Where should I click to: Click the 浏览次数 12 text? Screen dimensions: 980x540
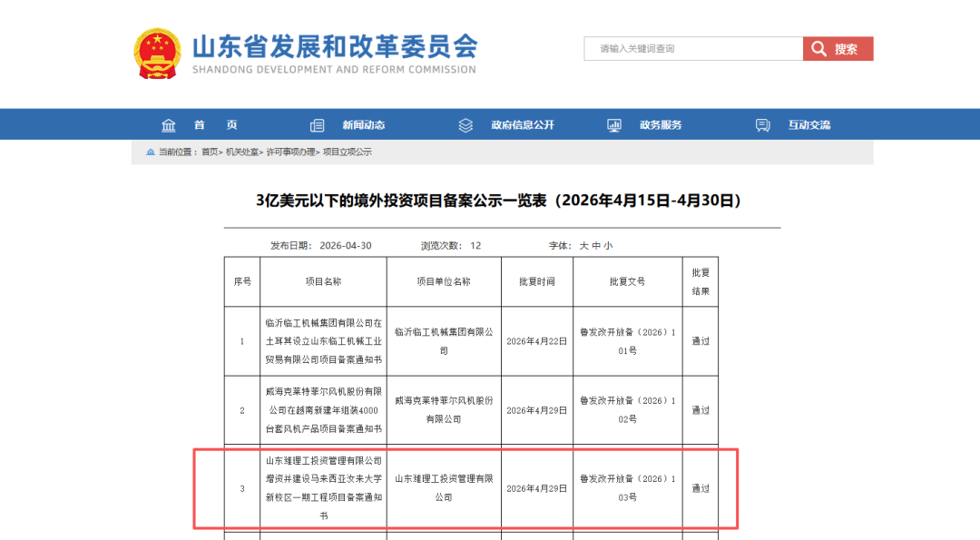pos(451,246)
